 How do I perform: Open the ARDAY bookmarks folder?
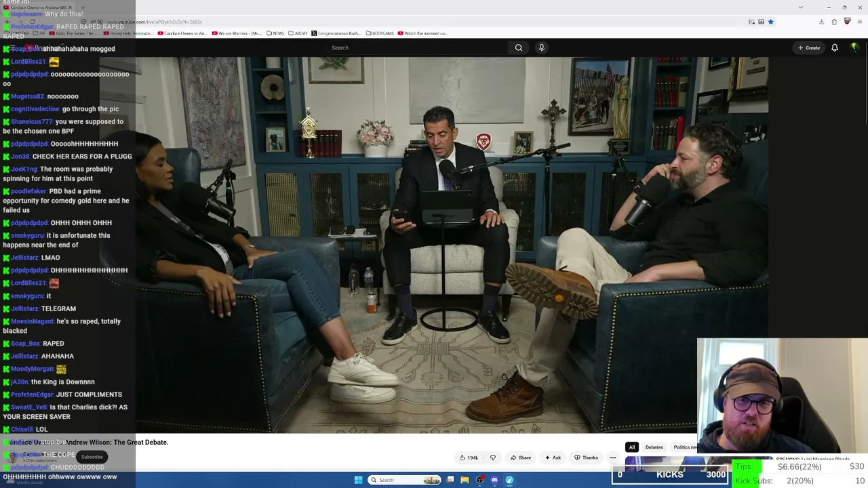(298, 33)
